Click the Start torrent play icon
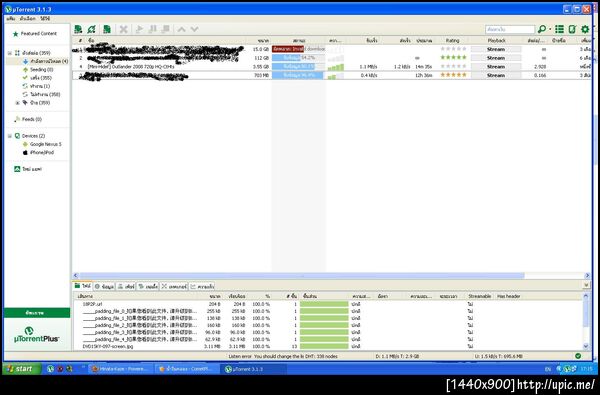The width and height of the screenshot is (600, 395). (x=139, y=29)
